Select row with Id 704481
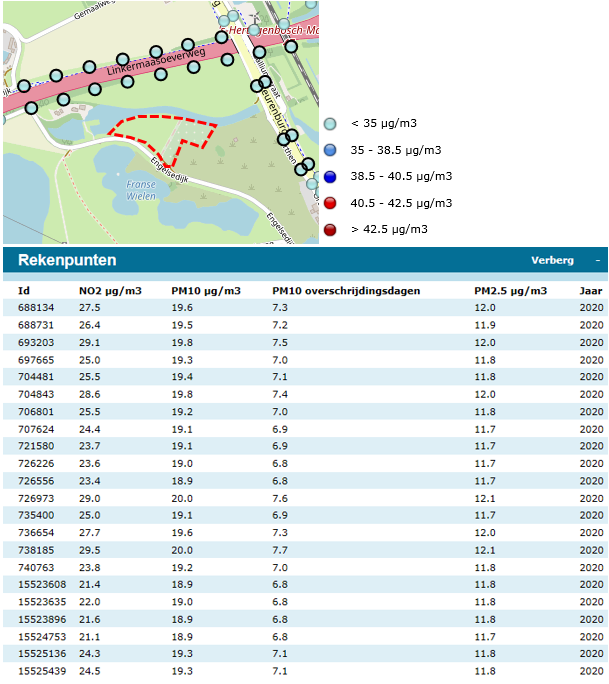Image resolution: width=609 pixels, height=684 pixels. pos(305,376)
